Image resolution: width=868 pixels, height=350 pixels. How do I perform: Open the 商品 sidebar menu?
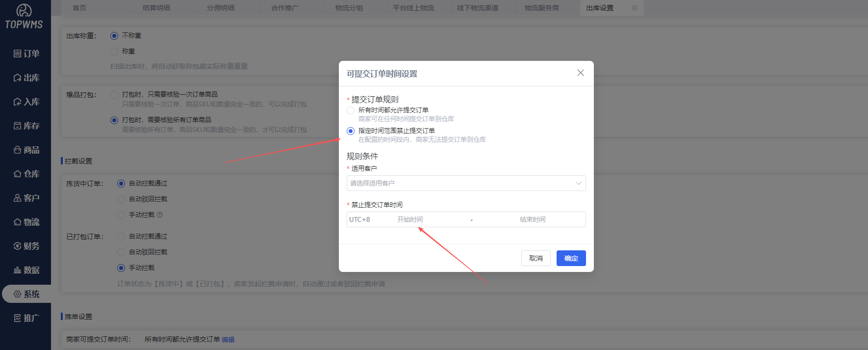tap(26, 150)
